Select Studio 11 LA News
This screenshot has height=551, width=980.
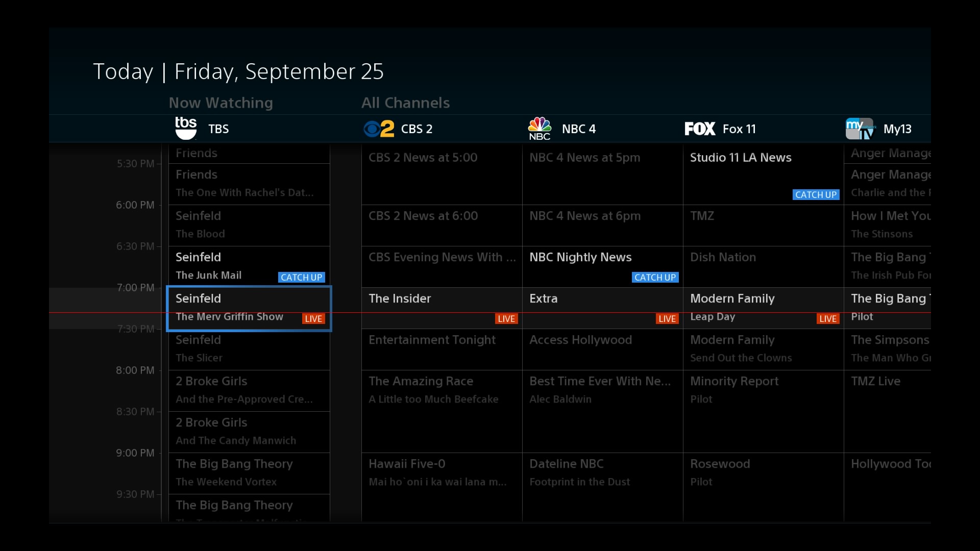[763, 174]
